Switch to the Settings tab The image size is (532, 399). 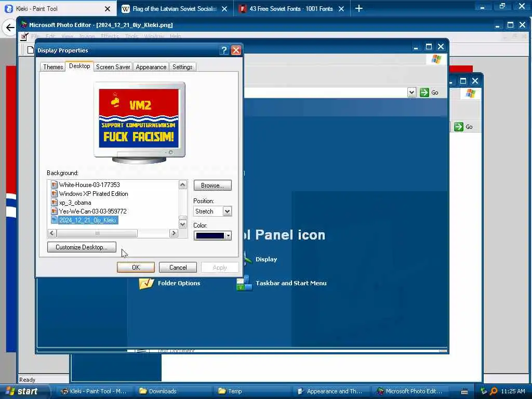(x=182, y=67)
